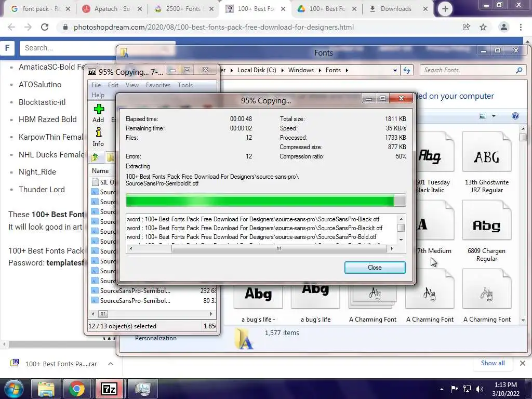Click the network tray icon

point(467,389)
